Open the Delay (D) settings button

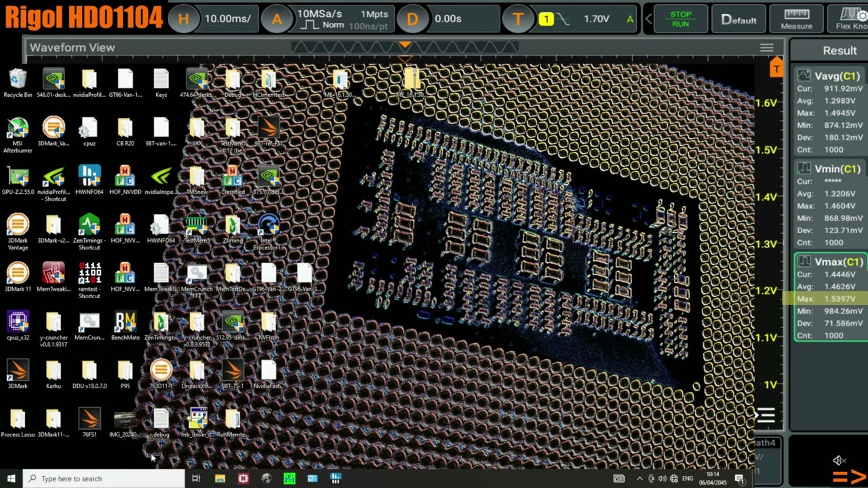(412, 19)
